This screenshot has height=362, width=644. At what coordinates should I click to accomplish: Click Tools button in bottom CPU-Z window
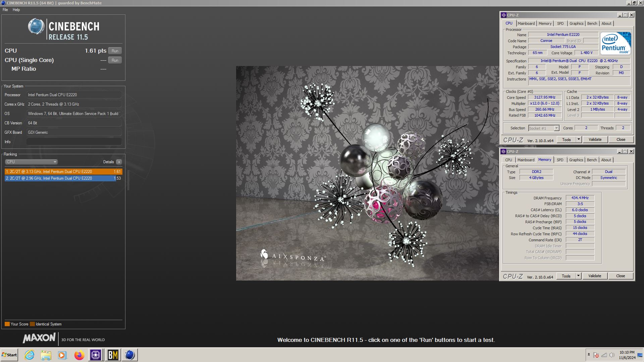tap(566, 276)
